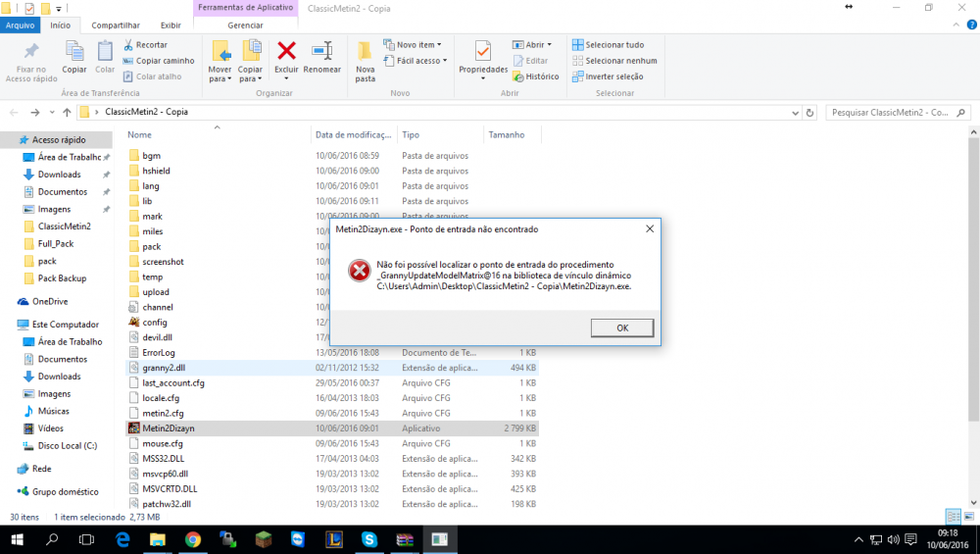
Task: Open the help question mark icon
Action: tap(971, 25)
